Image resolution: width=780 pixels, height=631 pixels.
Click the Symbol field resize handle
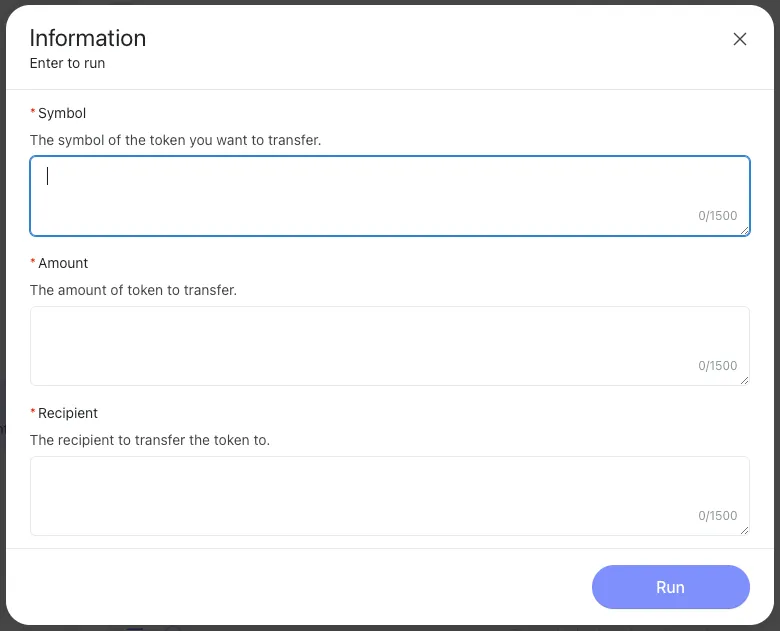744,231
